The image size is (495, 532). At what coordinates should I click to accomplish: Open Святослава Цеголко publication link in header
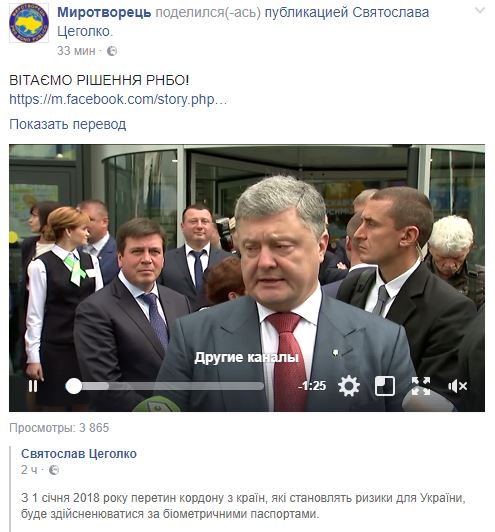(x=243, y=22)
